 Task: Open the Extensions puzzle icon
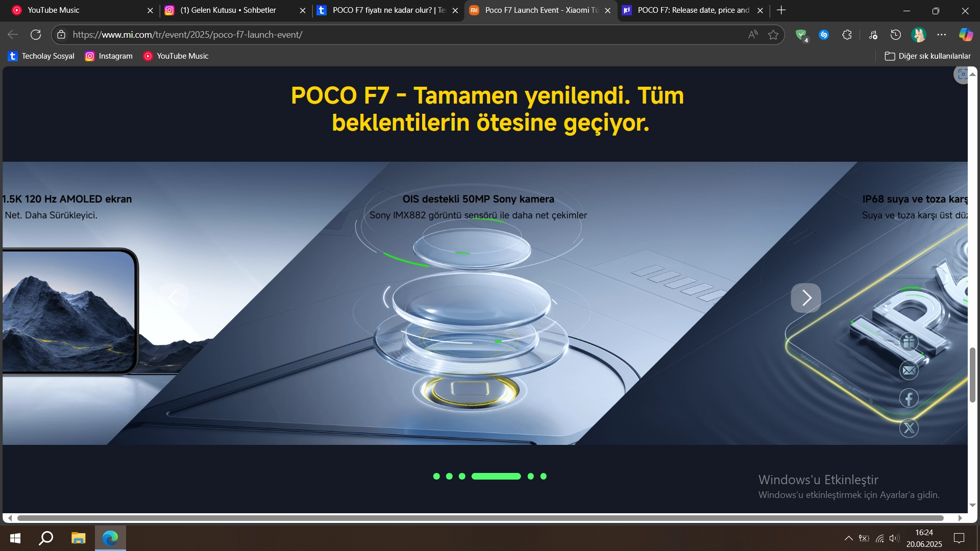847,35
